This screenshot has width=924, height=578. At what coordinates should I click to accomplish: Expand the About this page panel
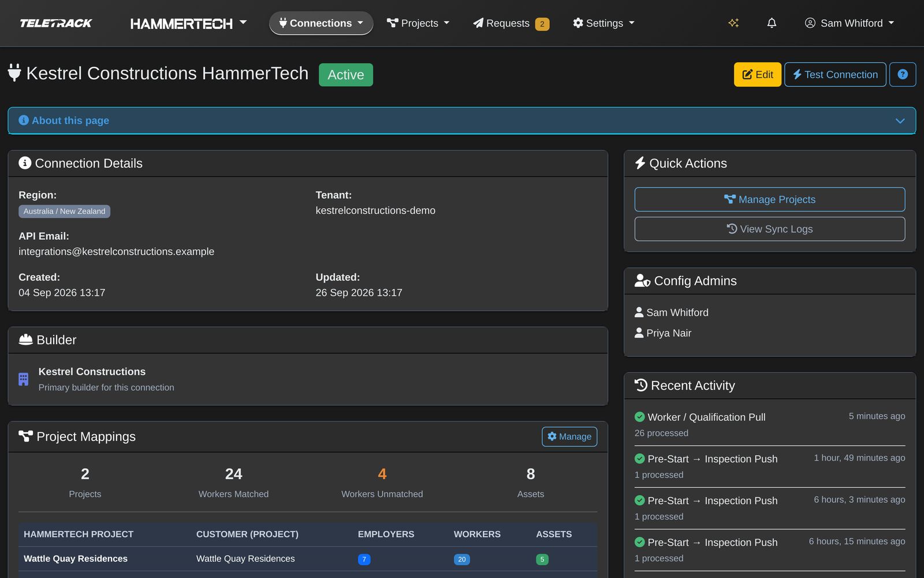462,120
